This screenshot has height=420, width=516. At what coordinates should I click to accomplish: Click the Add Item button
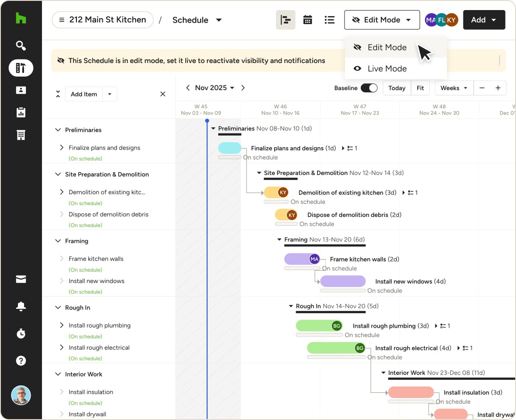tap(84, 94)
